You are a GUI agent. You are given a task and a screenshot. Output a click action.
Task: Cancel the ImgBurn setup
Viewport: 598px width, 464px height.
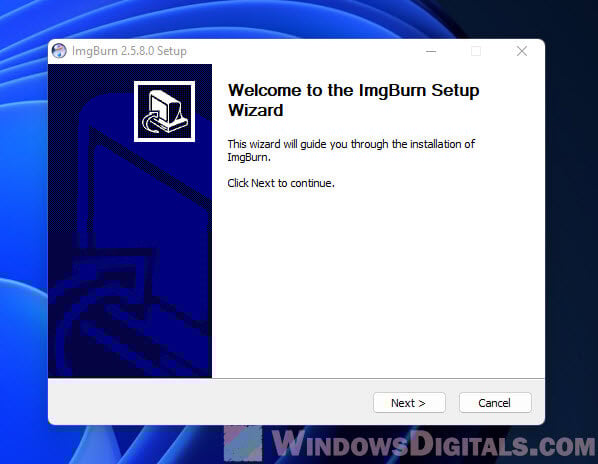pyautogui.click(x=495, y=403)
